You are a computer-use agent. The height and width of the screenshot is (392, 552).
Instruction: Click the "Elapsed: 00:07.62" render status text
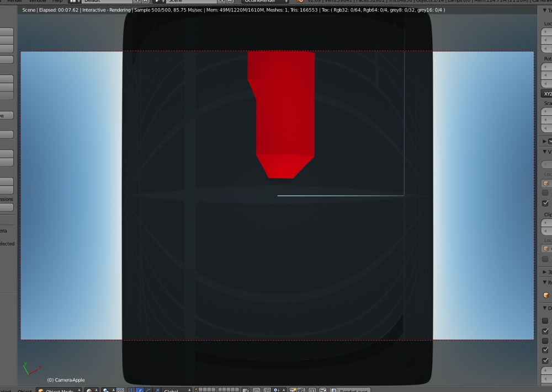pyautogui.click(x=59, y=10)
